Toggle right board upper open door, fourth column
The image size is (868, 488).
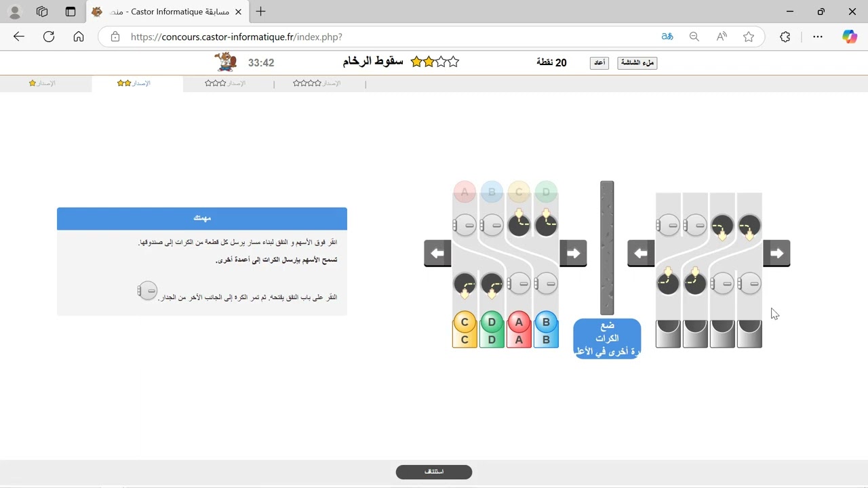tap(749, 225)
